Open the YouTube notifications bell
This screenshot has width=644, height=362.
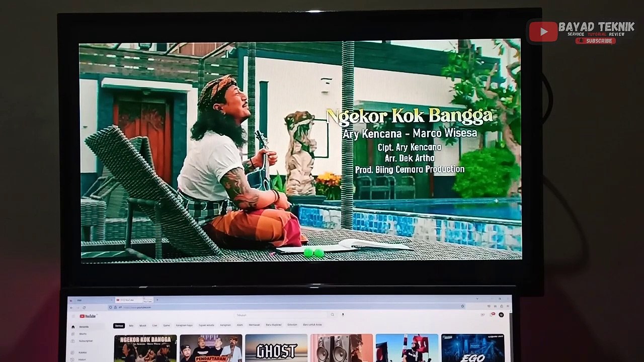tap(492, 315)
